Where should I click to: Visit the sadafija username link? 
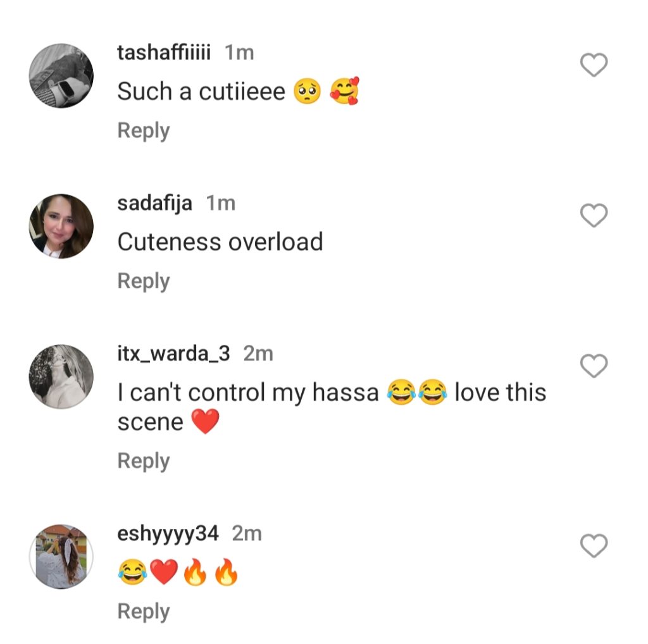154,203
